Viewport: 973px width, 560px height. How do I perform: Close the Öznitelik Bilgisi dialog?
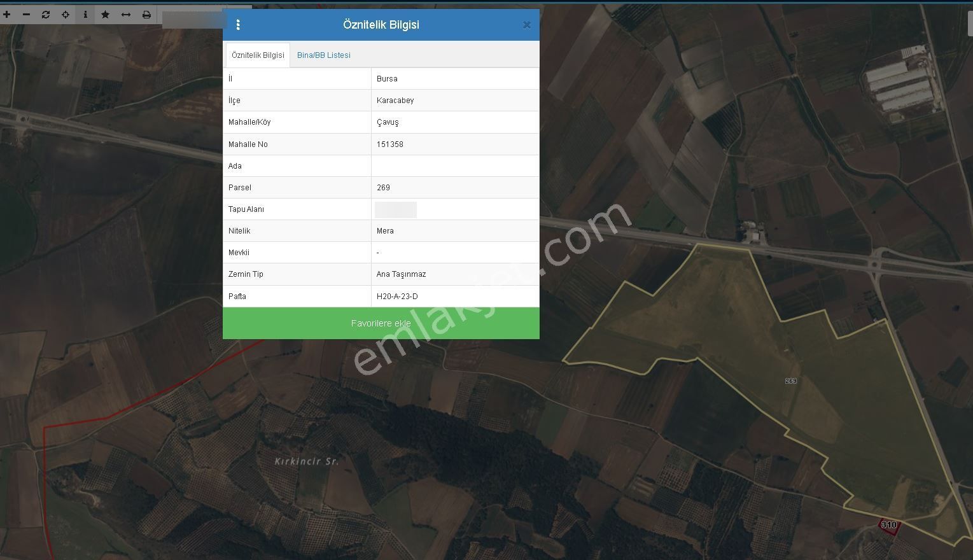(527, 25)
